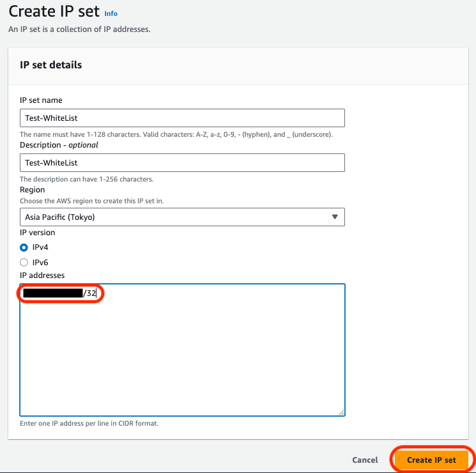Click the IP addresses field label
The width and height of the screenshot is (476, 473).
(42, 275)
